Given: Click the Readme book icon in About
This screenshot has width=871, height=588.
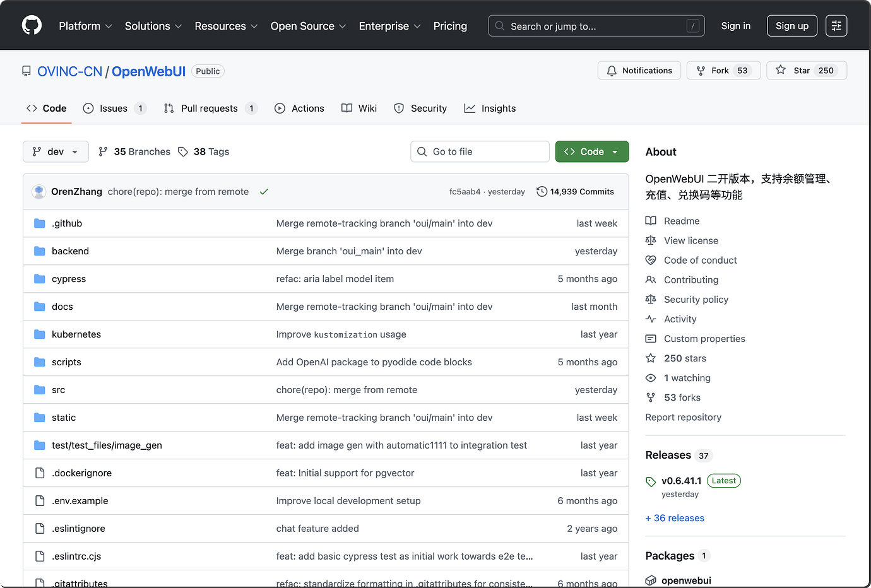Looking at the screenshot, I should coord(651,221).
